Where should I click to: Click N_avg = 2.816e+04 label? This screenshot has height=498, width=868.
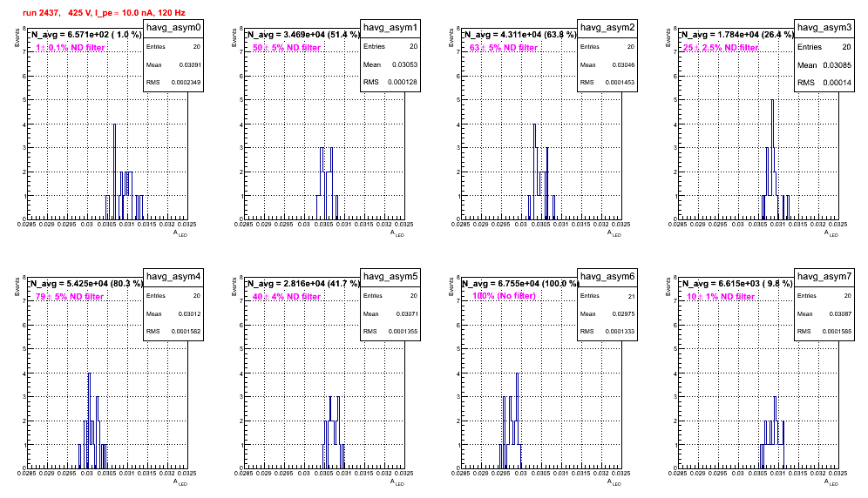(x=303, y=284)
